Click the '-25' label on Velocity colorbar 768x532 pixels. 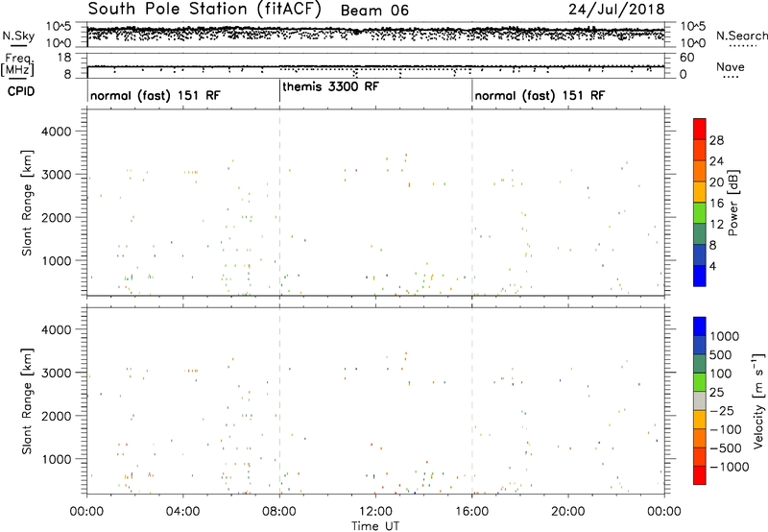(x=723, y=411)
